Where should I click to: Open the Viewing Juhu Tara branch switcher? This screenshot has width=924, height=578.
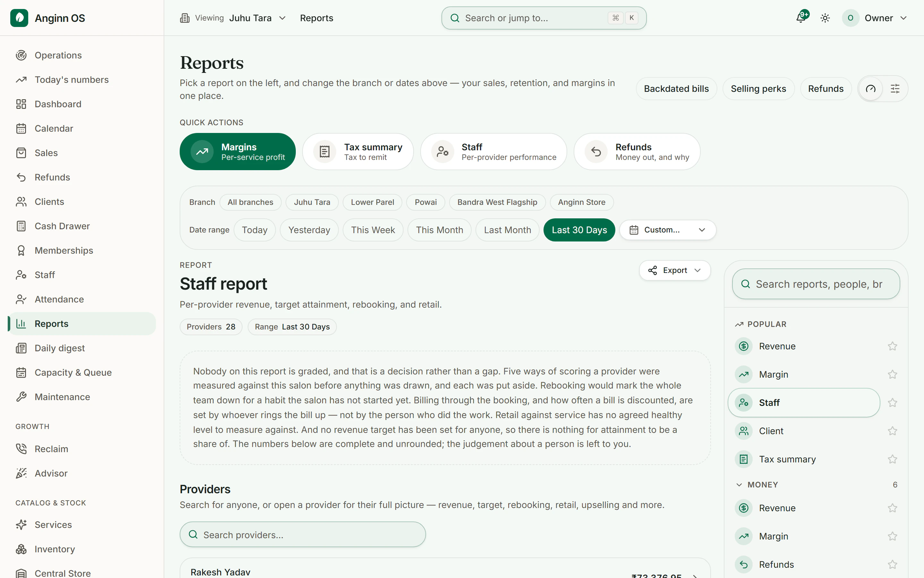(x=233, y=18)
